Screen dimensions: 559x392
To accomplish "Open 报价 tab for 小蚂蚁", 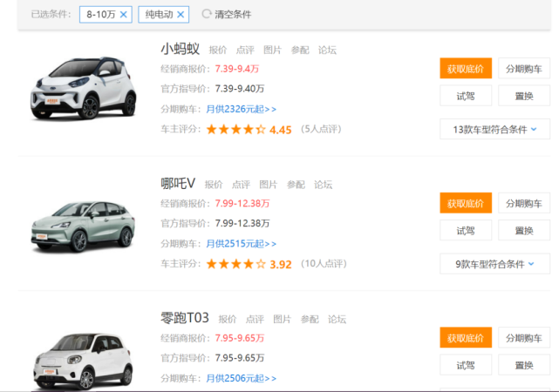I will click(x=218, y=51).
